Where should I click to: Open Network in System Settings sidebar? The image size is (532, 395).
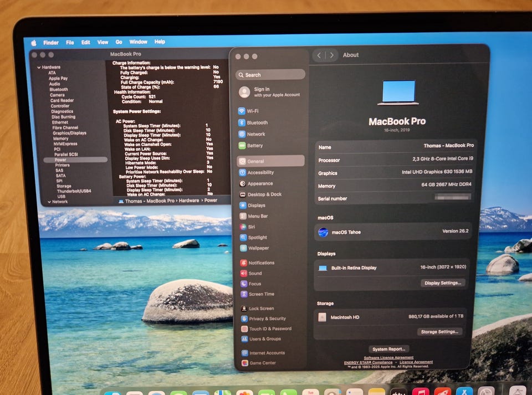[252, 134]
